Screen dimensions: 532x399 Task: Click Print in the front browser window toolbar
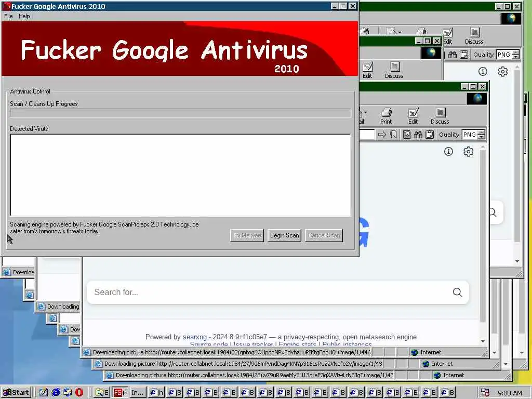pyautogui.click(x=386, y=116)
